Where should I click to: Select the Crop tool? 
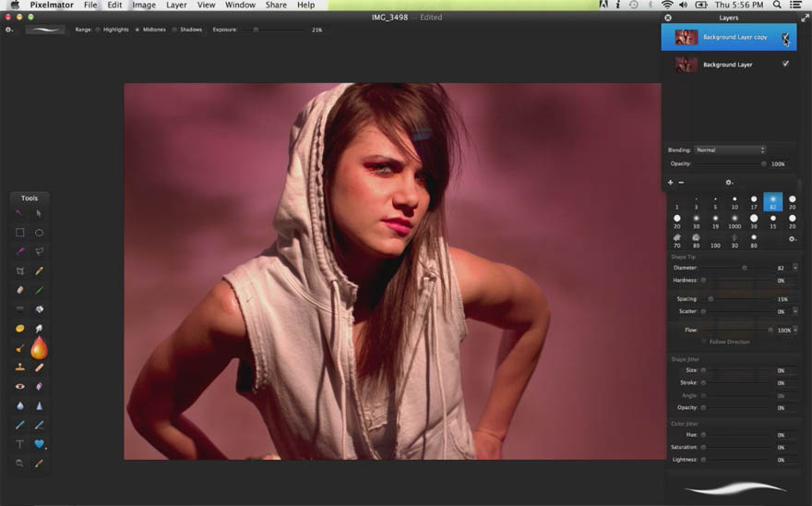click(19, 271)
